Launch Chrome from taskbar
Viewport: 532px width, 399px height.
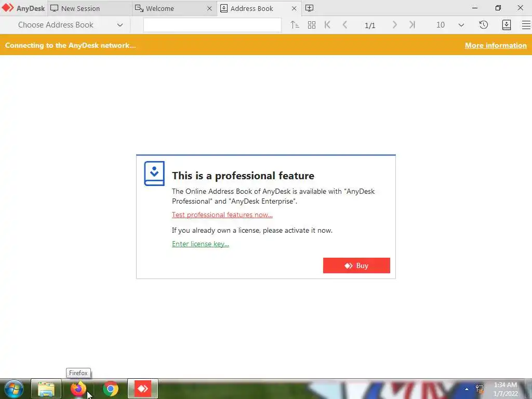[110, 389]
